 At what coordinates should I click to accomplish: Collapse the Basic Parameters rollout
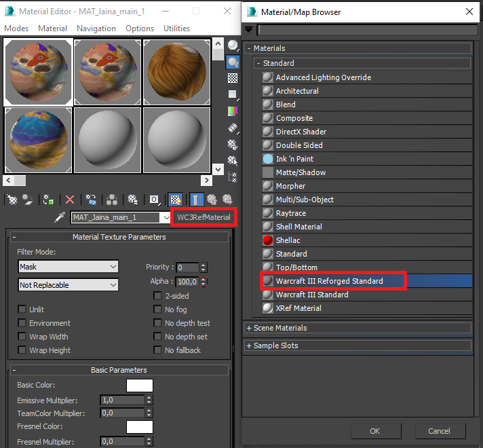pos(119,370)
